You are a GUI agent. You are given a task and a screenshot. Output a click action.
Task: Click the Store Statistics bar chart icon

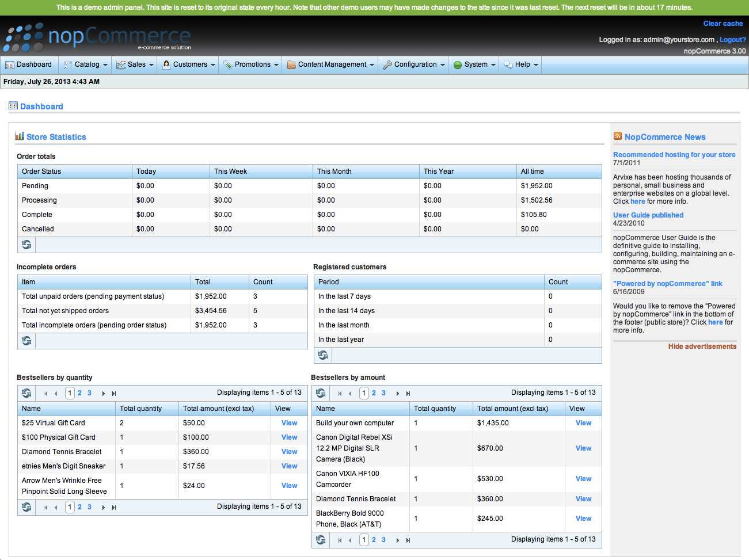point(20,136)
